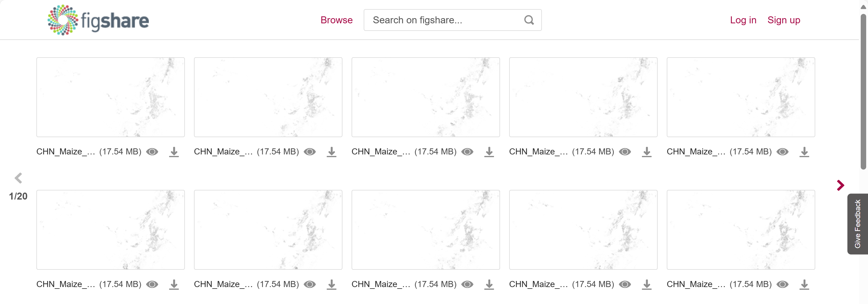Preview fifth bottom-row file via eye icon
This screenshot has width=868, height=304.
point(783,285)
